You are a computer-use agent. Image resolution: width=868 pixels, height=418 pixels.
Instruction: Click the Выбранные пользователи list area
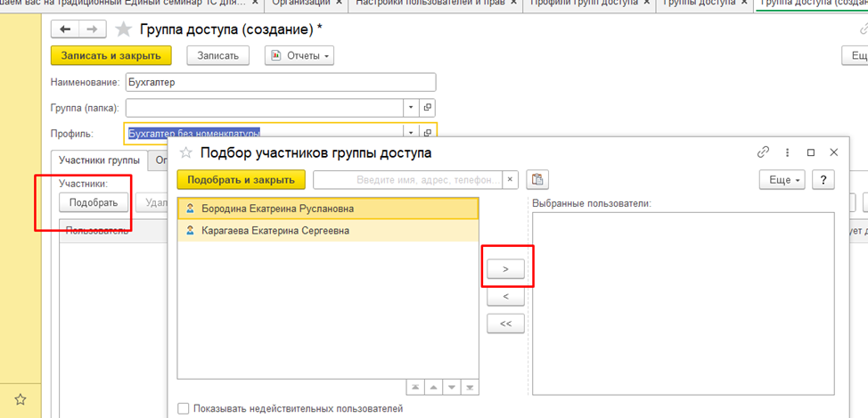pos(684,303)
